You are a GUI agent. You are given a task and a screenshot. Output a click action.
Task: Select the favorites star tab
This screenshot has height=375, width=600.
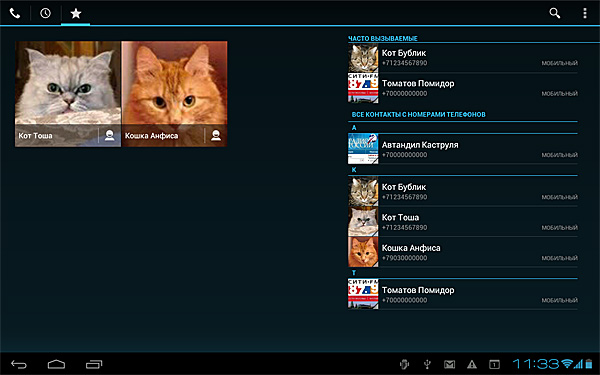(76, 13)
